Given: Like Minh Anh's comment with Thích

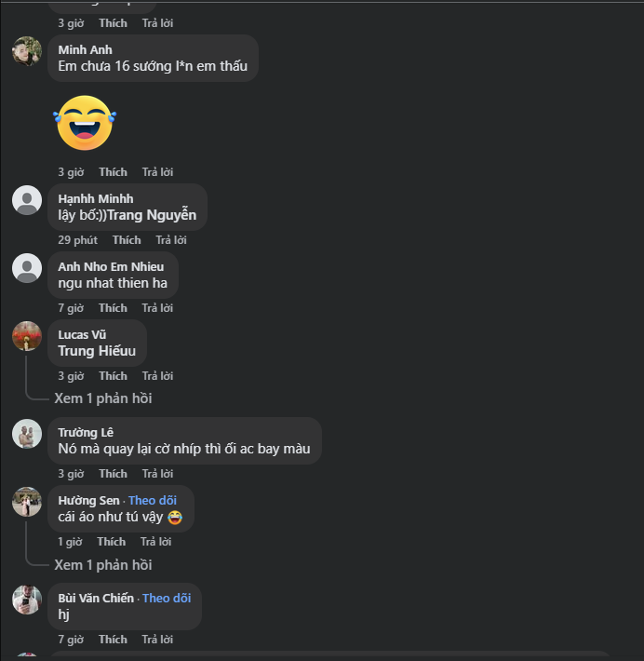Looking at the screenshot, I should [113, 172].
